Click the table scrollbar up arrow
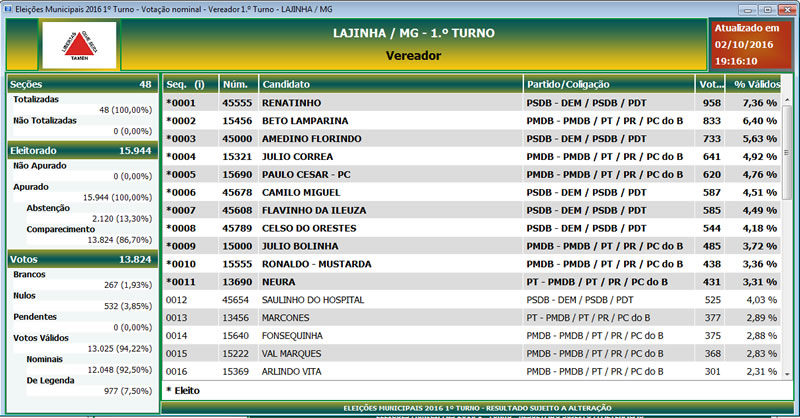800x418 pixels. point(787,100)
